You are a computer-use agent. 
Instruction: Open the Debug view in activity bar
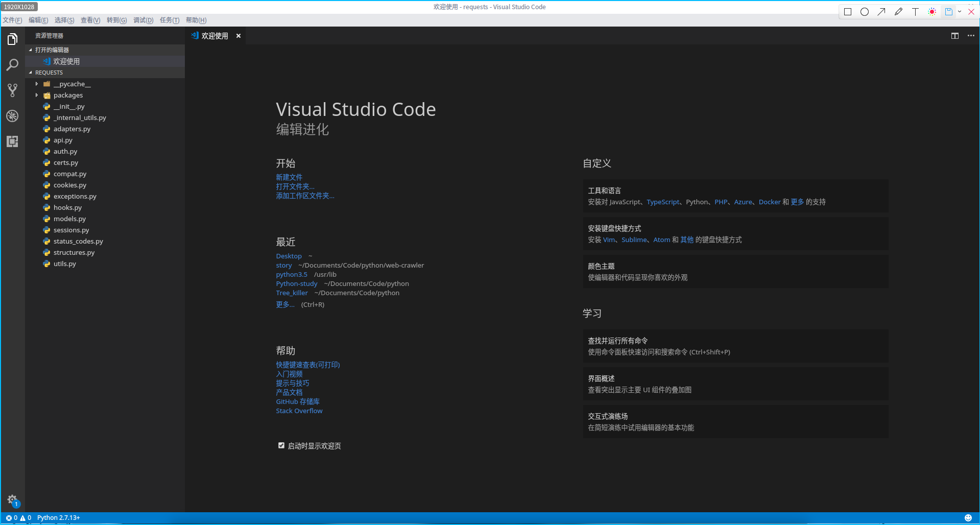12,116
